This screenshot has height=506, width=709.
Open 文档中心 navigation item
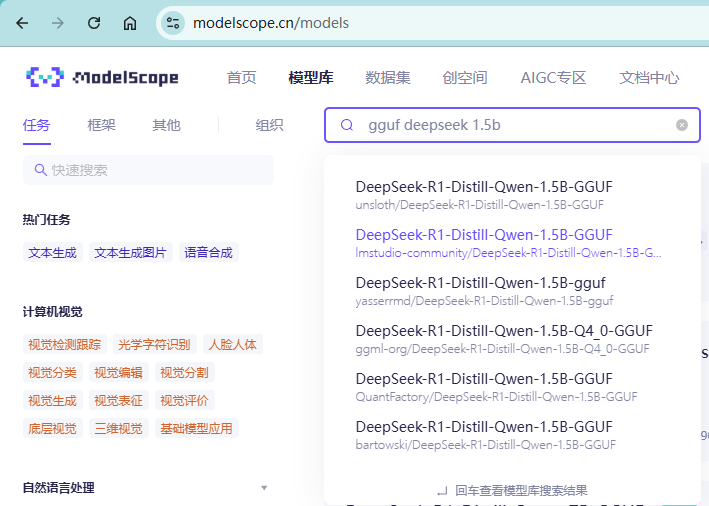coord(649,77)
